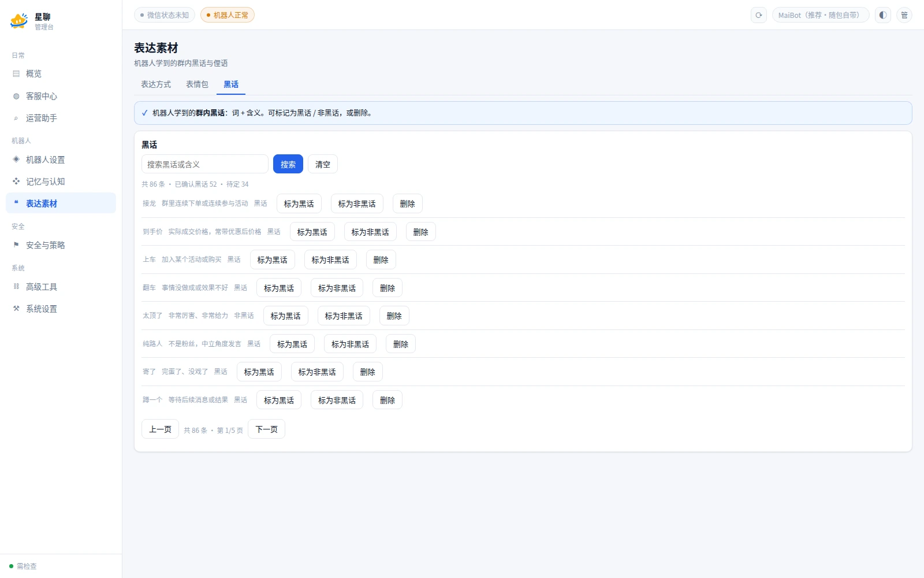Open 机器人设置 in the sidebar
Viewport: 924px width, 578px height.
pyautogui.click(x=61, y=160)
